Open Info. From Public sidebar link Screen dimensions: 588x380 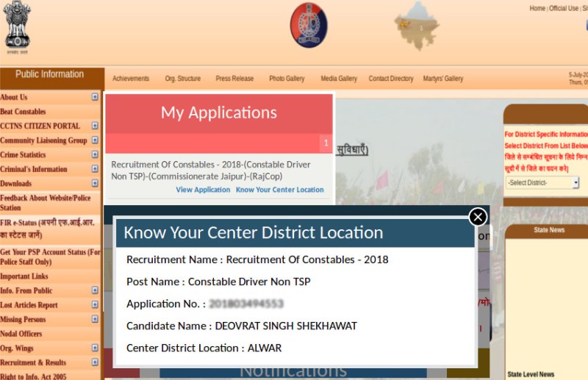26,290
